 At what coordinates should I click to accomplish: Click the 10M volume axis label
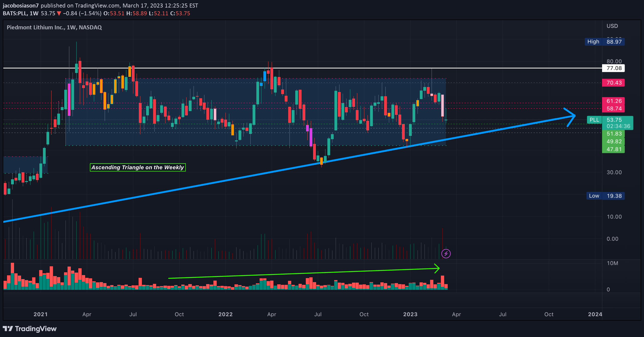click(x=612, y=263)
